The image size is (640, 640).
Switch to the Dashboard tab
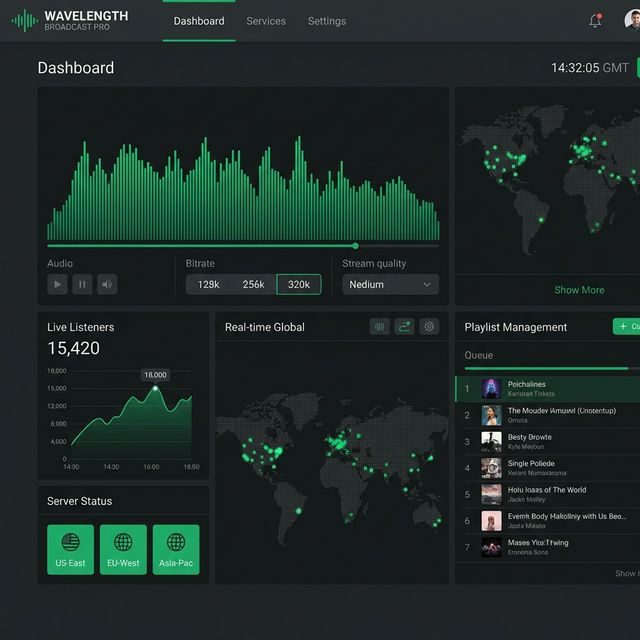[x=199, y=21]
